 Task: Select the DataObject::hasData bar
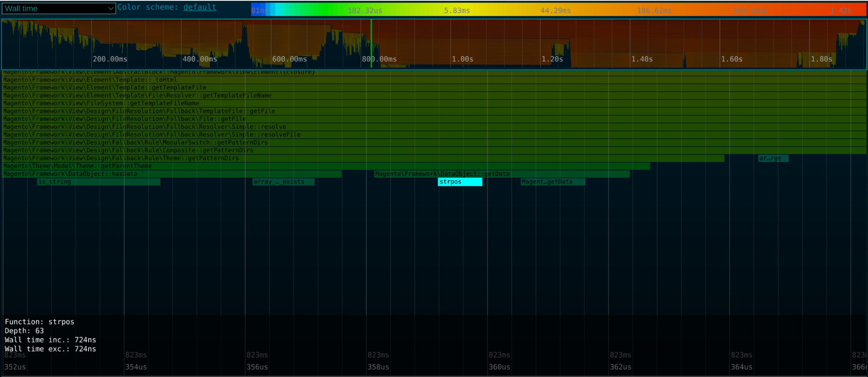tap(172, 174)
